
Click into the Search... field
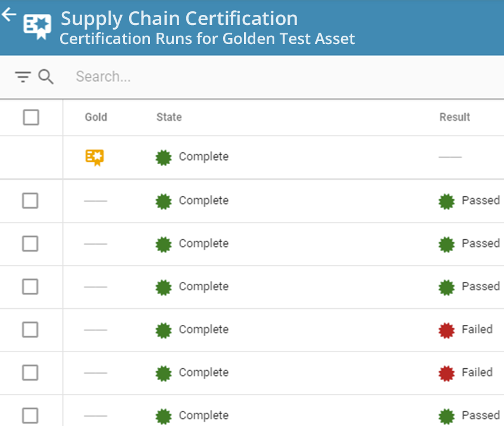click(103, 77)
